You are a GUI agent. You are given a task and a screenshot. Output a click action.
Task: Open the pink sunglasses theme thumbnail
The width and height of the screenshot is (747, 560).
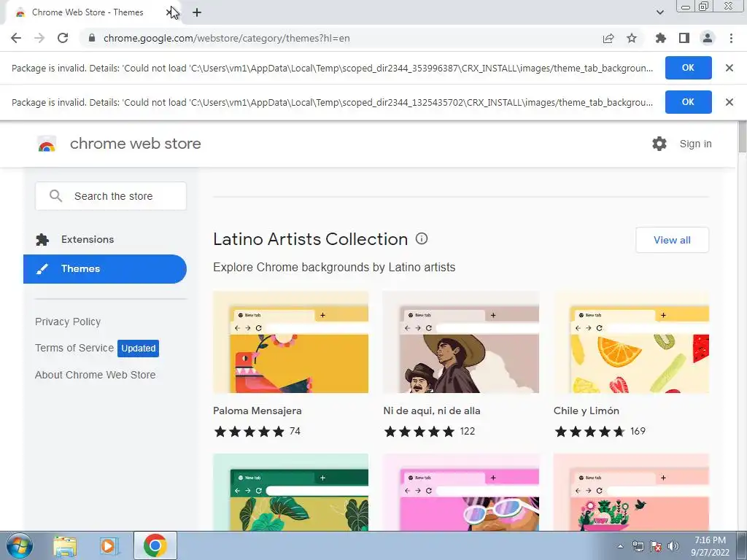461,492
